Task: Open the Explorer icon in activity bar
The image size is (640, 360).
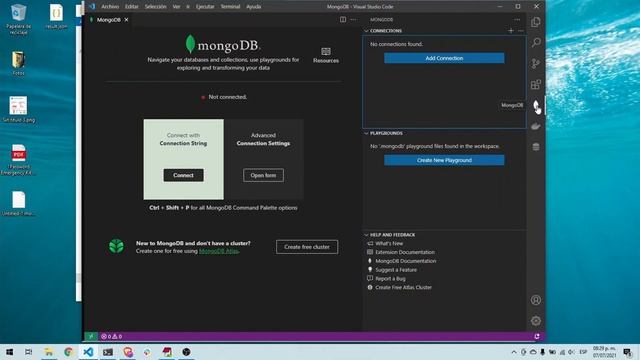Action: click(x=536, y=22)
